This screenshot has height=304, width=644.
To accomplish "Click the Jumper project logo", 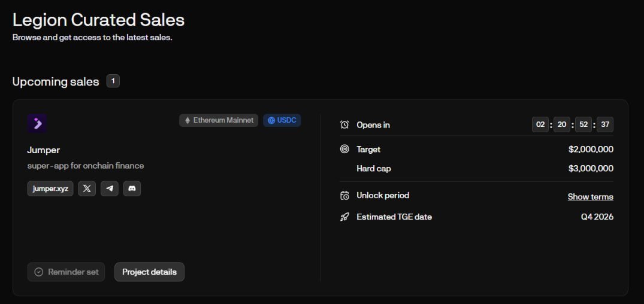I will coord(37,123).
